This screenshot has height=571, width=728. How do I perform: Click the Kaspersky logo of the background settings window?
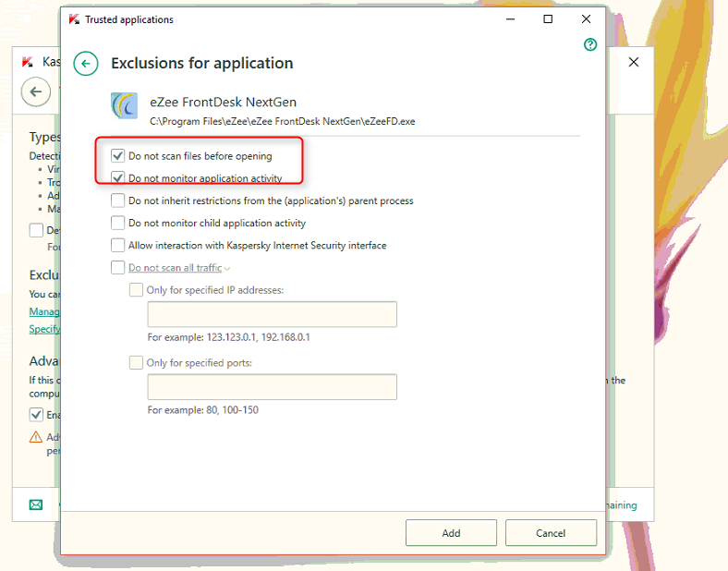coord(28,62)
